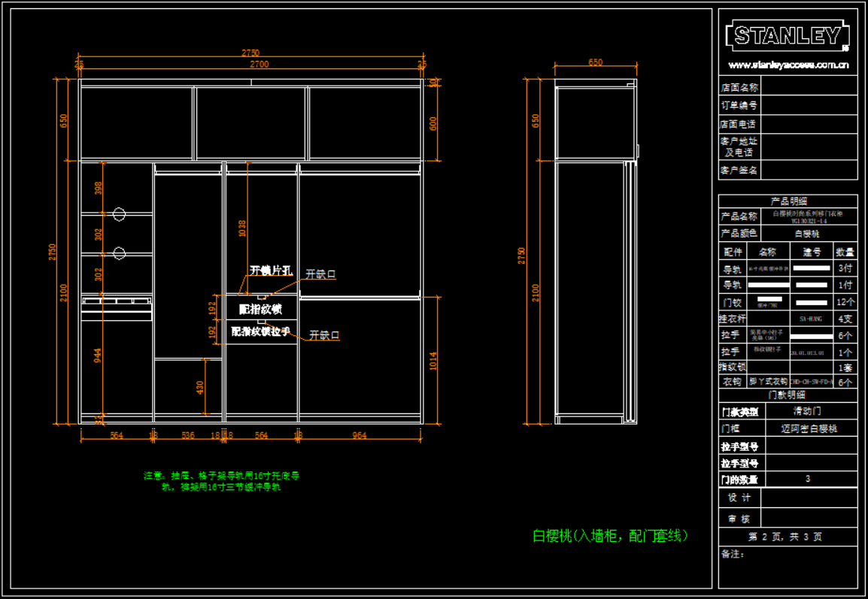
Task: Click the 店面电话 field label
Action: pyautogui.click(x=739, y=124)
